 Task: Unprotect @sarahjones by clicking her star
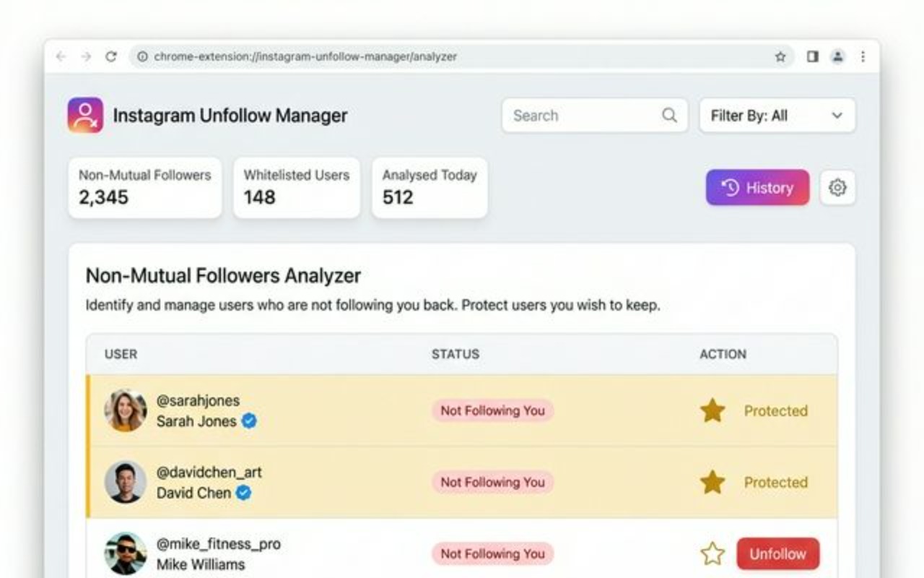tap(713, 410)
